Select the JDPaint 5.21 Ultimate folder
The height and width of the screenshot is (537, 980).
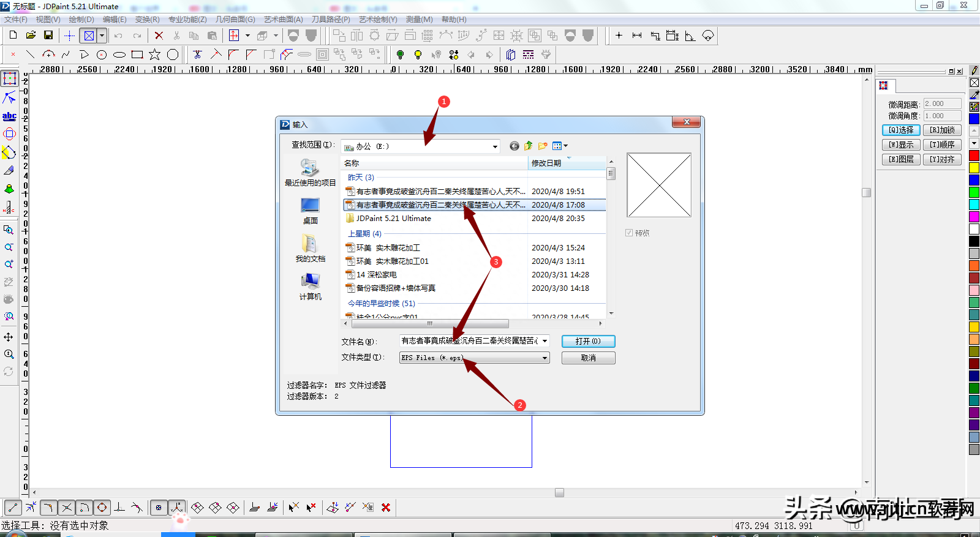393,219
